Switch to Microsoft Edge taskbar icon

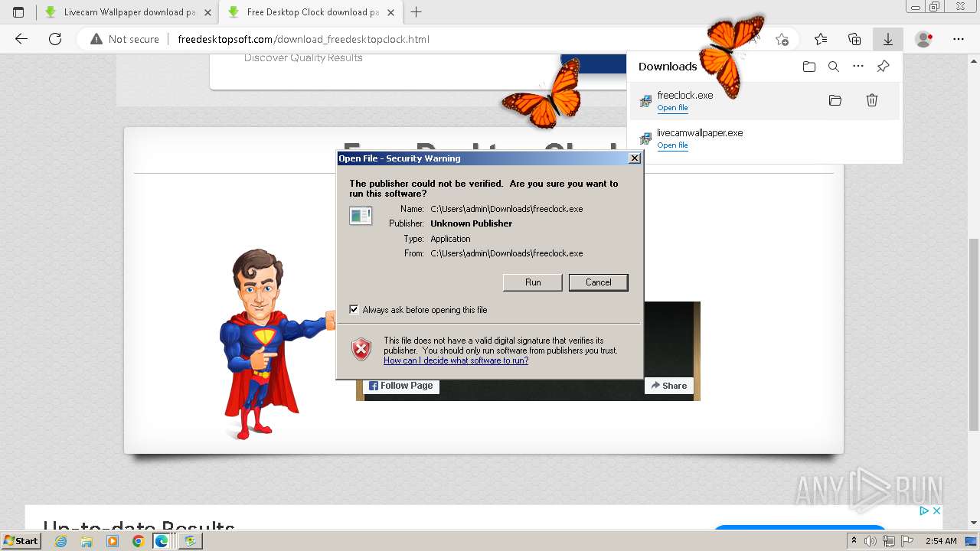tap(162, 541)
